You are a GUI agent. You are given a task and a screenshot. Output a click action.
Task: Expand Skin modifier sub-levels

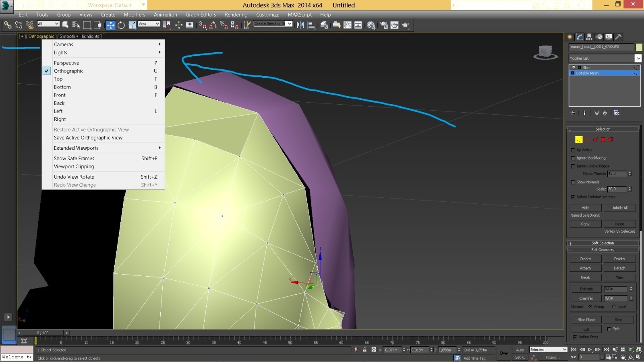[579, 68]
